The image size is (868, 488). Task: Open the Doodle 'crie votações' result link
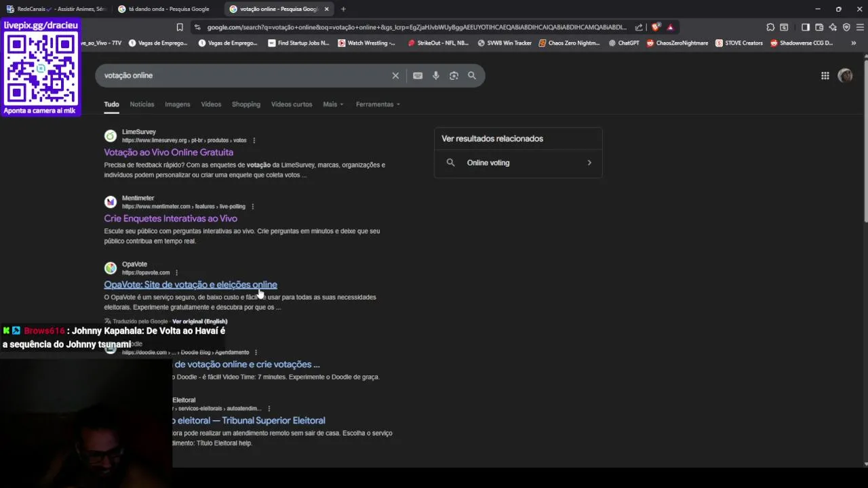tap(246, 365)
